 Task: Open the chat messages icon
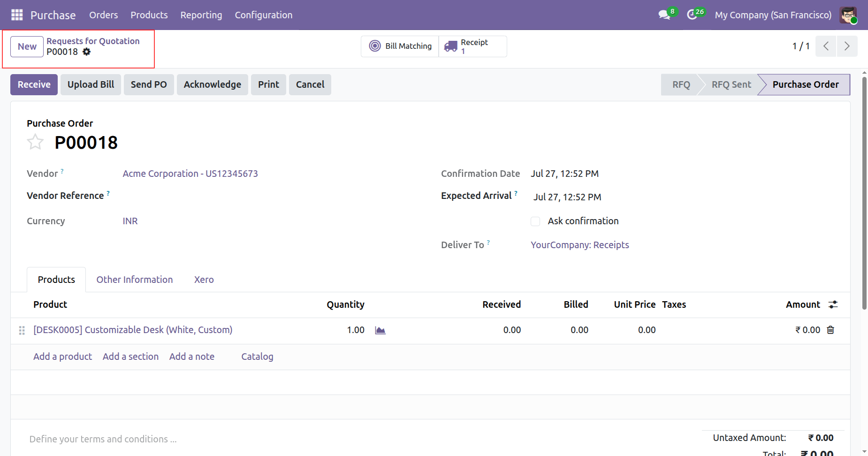click(664, 15)
